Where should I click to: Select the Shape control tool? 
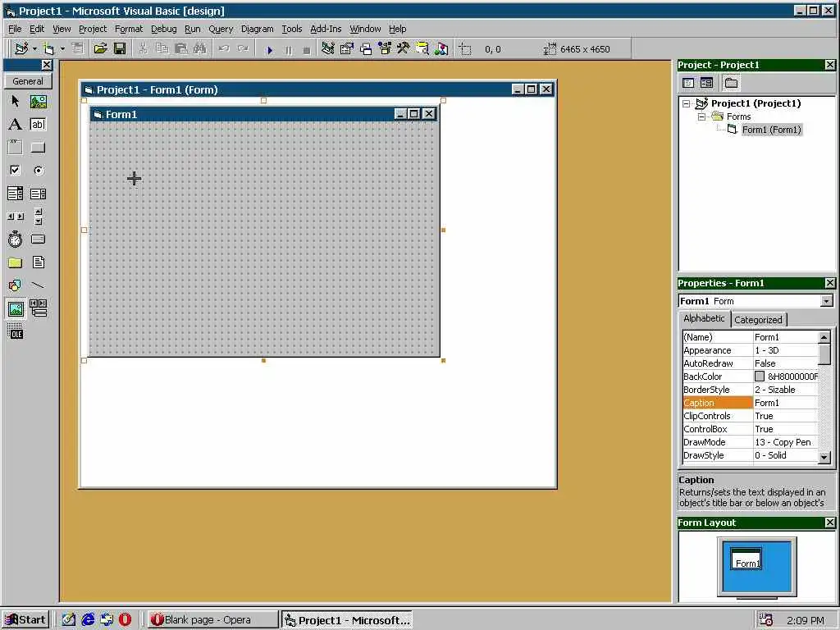tap(15, 285)
